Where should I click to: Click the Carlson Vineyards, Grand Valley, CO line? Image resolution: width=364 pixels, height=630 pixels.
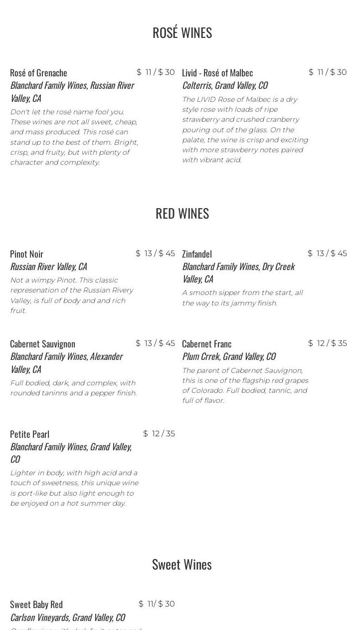(x=67, y=618)
